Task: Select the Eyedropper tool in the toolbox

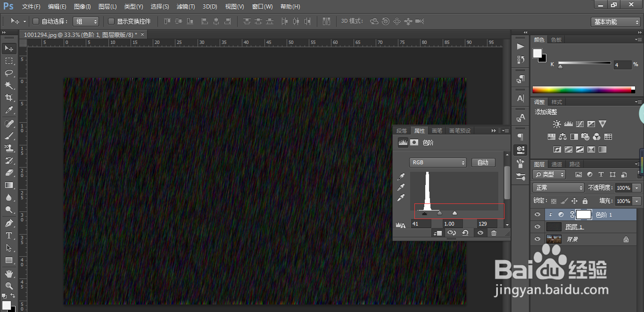Action: click(x=8, y=110)
